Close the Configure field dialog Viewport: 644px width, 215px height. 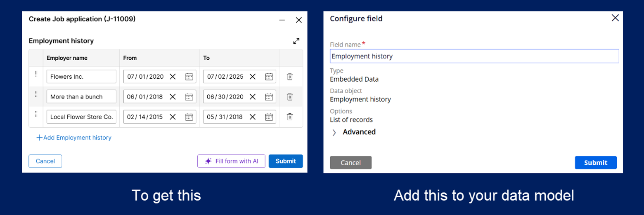pyautogui.click(x=615, y=18)
